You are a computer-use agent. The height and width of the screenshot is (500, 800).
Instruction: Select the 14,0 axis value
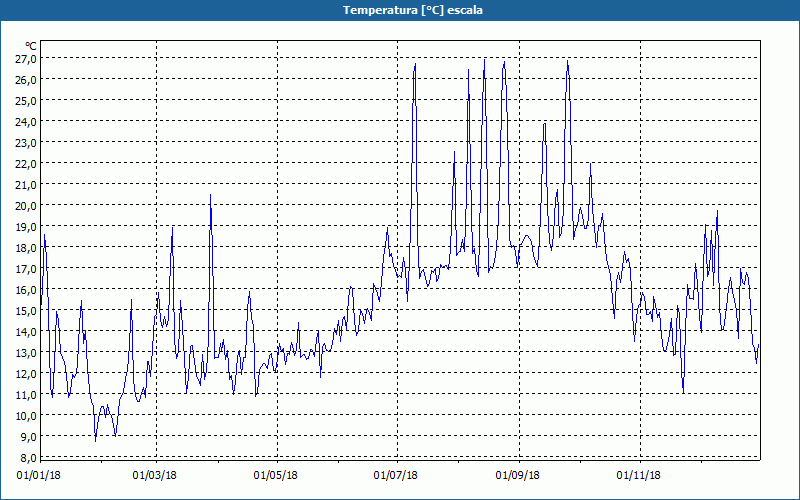tap(26, 332)
